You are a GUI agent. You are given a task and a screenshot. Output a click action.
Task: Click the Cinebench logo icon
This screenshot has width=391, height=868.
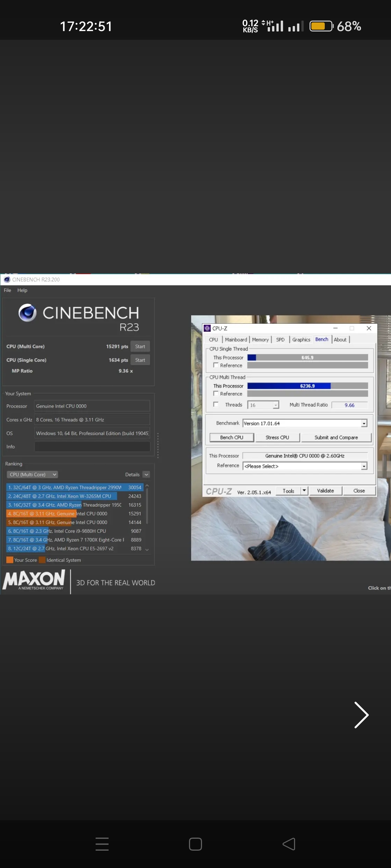28,312
